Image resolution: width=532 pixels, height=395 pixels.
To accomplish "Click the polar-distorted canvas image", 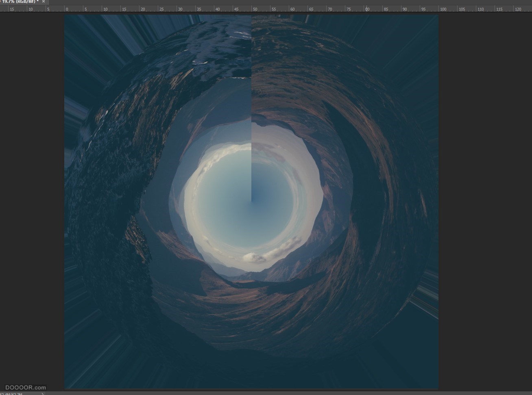I will tap(251, 202).
